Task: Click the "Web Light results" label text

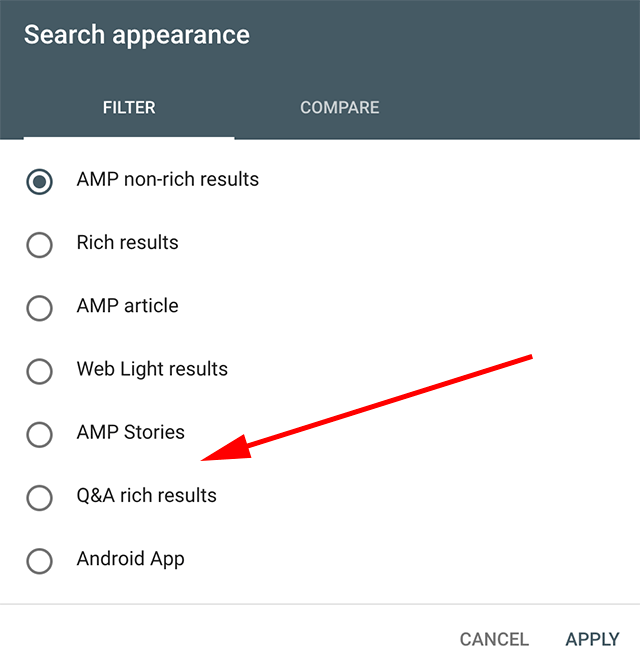Action: coord(152,370)
